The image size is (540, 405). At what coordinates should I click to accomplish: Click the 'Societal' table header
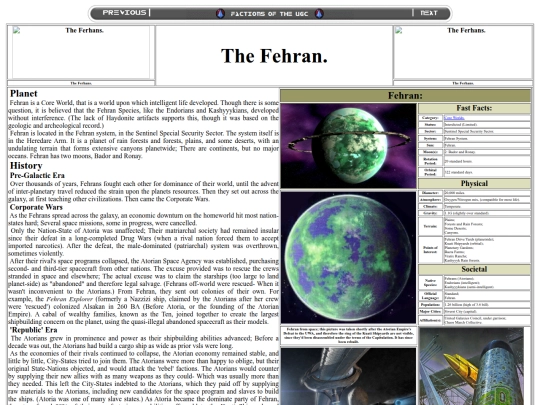click(474, 269)
